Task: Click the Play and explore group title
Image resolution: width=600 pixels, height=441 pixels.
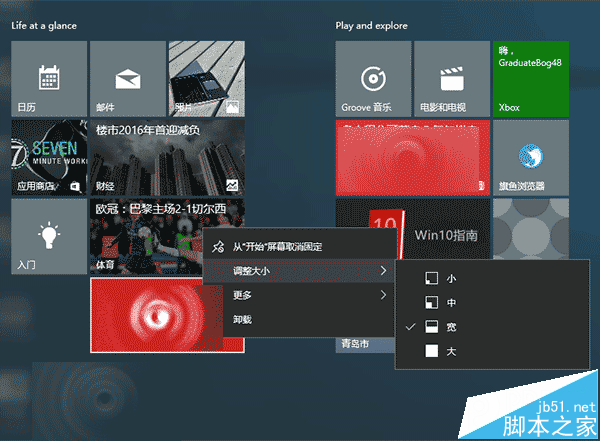Action: pyautogui.click(x=372, y=26)
